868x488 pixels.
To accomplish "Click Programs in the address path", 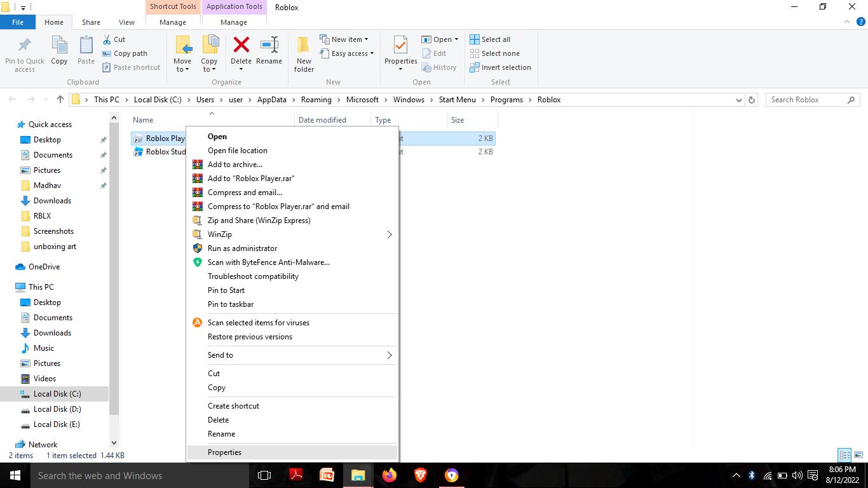I will pos(506,100).
